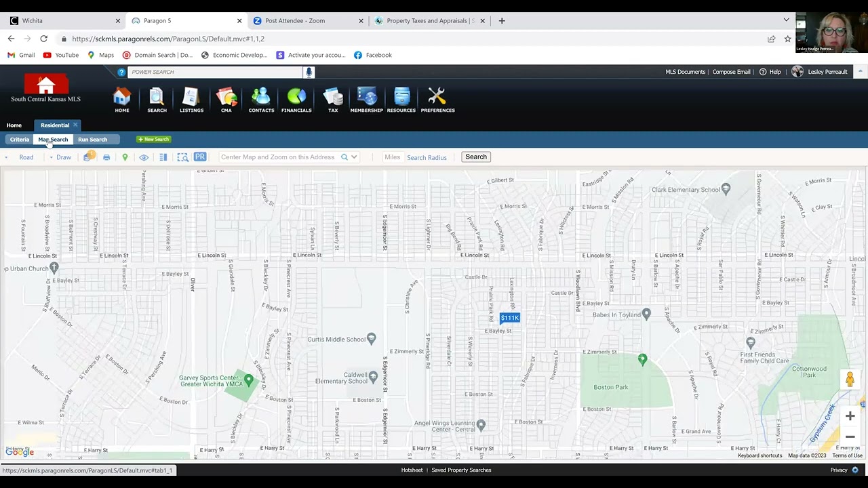Click the $111K listing marker on map
The width and height of the screenshot is (868, 488).
(x=509, y=318)
